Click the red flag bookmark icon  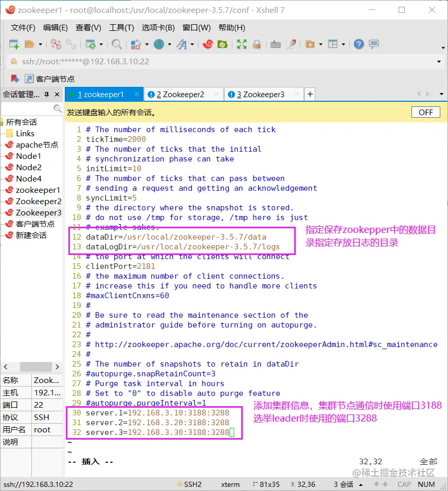coord(15,79)
